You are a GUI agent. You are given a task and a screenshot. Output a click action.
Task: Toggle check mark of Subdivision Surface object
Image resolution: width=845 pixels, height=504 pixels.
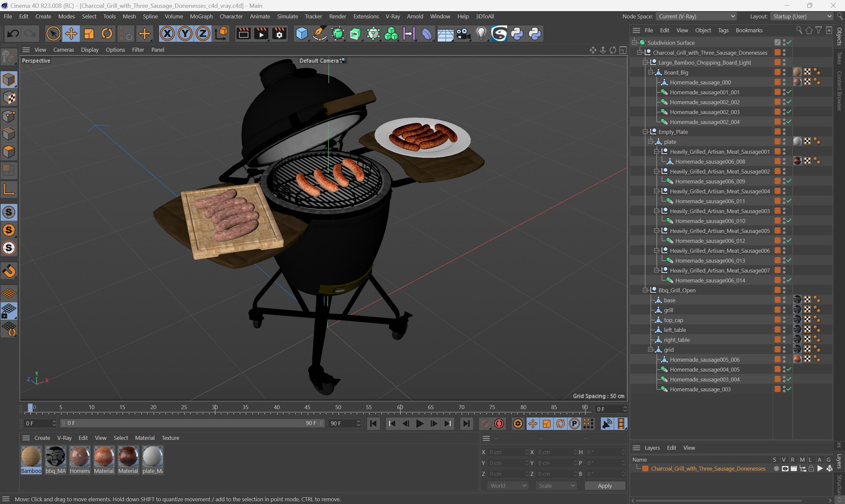(x=789, y=42)
